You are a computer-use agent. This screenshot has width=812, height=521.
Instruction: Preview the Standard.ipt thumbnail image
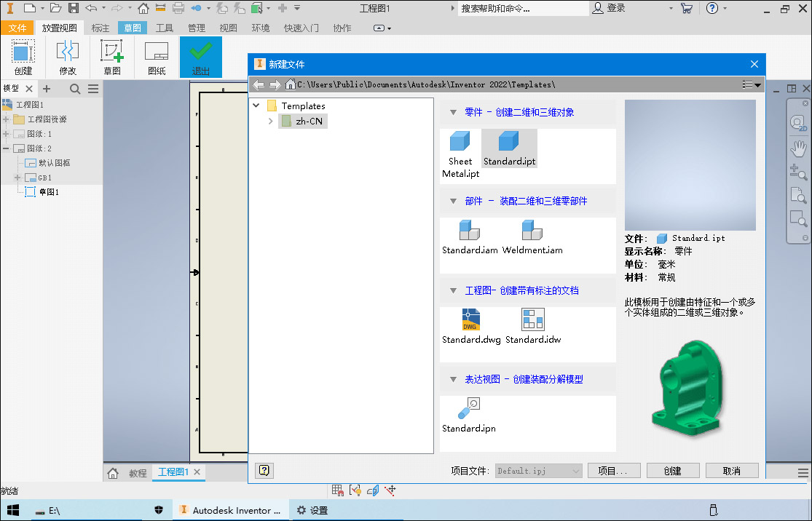(690, 165)
